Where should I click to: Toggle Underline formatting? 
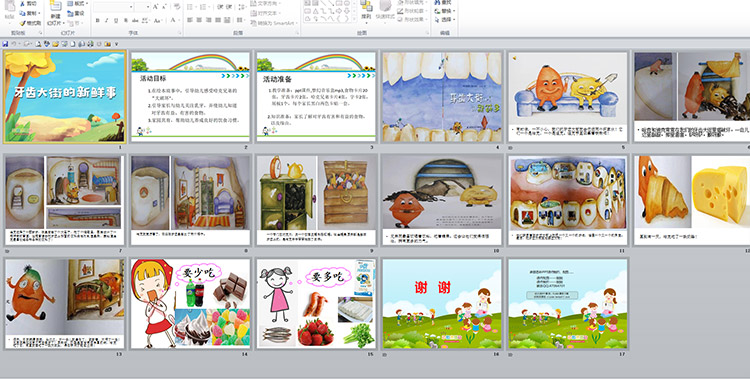(x=116, y=20)
